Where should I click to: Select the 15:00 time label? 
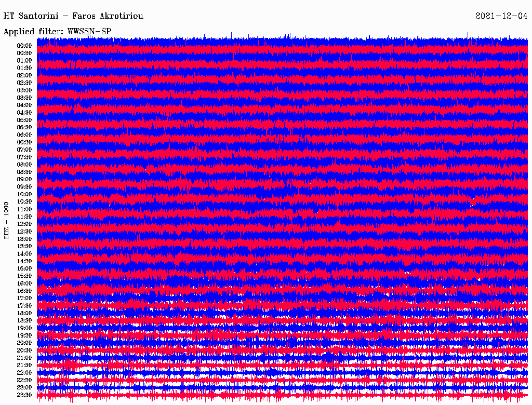pyautogui.click(x=24, y=268)
